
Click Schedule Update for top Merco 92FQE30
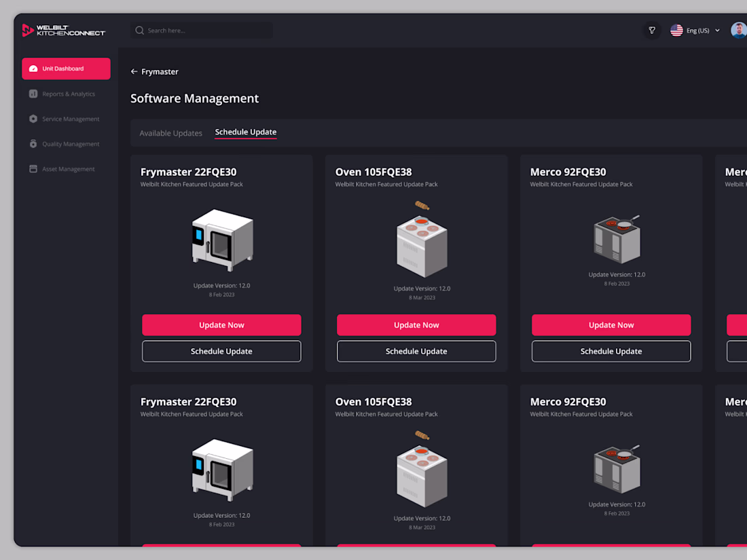(611, 352)
